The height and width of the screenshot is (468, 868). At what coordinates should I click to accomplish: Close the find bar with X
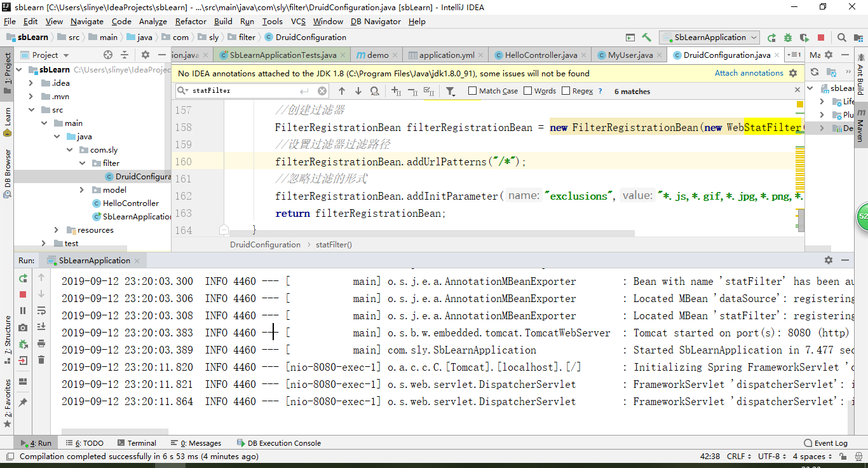coord(798,90)
